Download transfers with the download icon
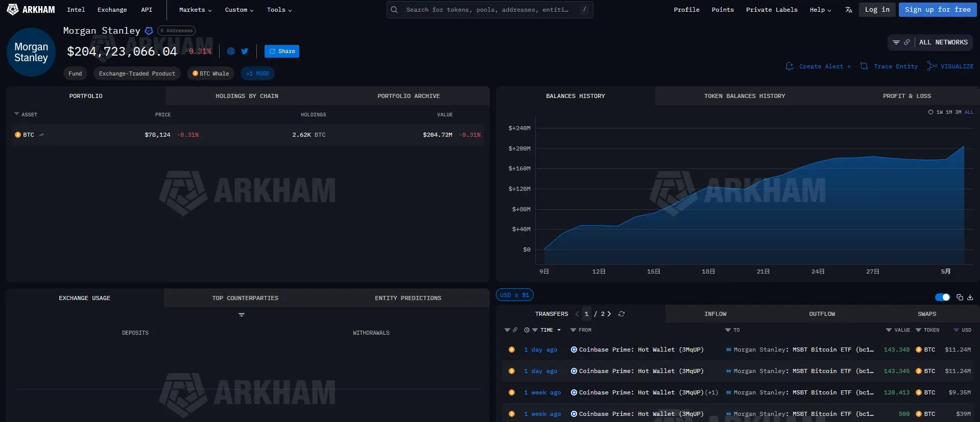 pyautogui.click(x=970, y=297)
